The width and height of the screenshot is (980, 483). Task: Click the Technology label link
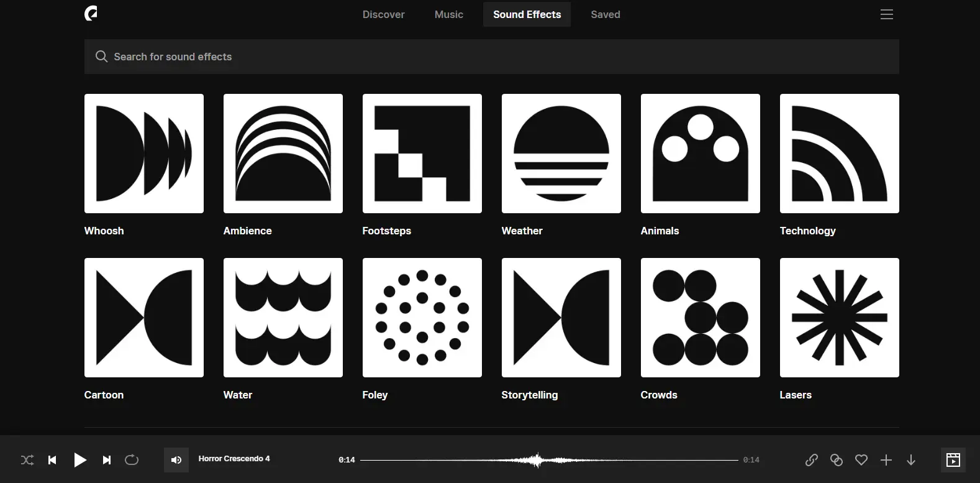pyautogui.click(x=807, y=231)
